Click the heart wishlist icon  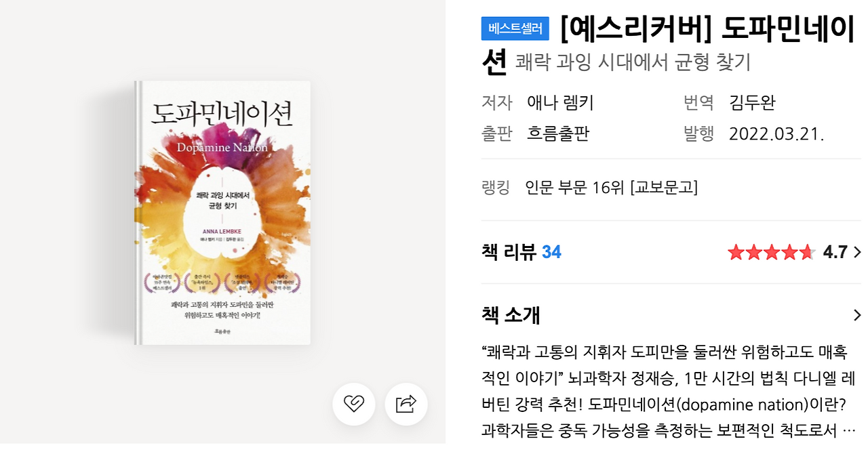(x=354, y=405)
